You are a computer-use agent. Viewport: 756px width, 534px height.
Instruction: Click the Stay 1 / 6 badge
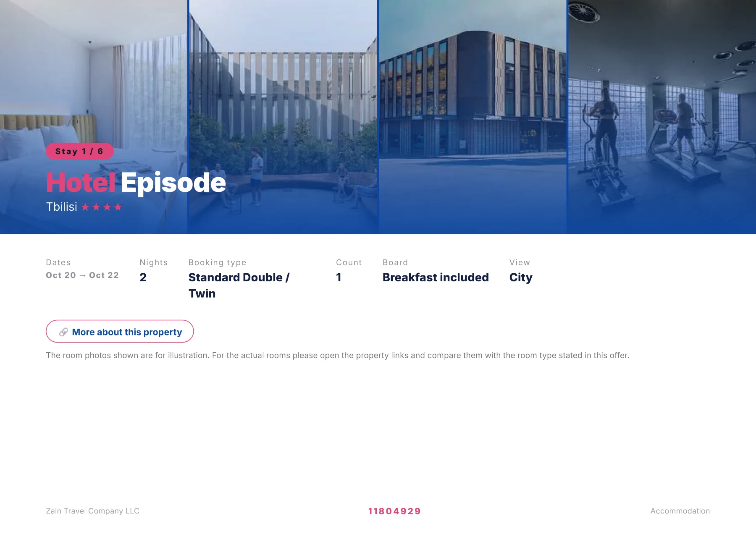[x=79, y=151]
